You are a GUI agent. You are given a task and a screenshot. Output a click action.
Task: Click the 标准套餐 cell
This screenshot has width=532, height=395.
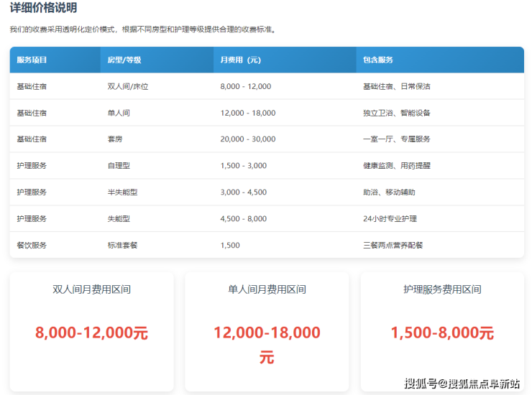[x=122, y=245]
